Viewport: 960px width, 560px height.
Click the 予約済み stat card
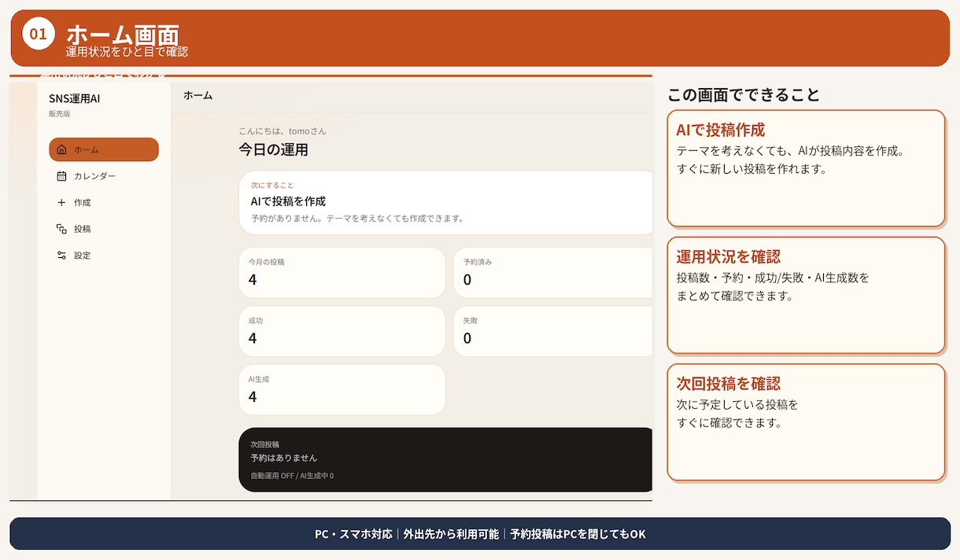coord(553,273)
